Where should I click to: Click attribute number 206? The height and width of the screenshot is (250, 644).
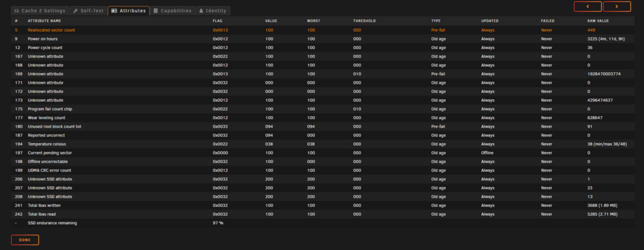(18, 179)
